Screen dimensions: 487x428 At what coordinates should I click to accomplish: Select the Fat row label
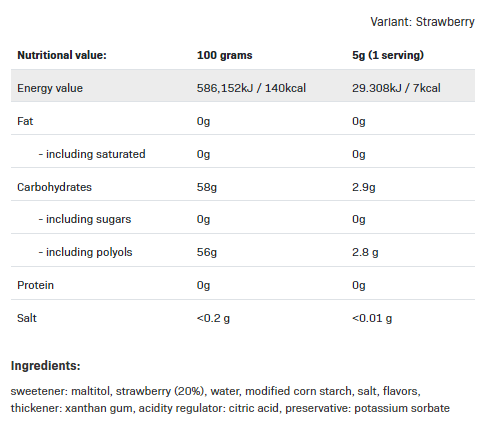[x=25, y=121]
